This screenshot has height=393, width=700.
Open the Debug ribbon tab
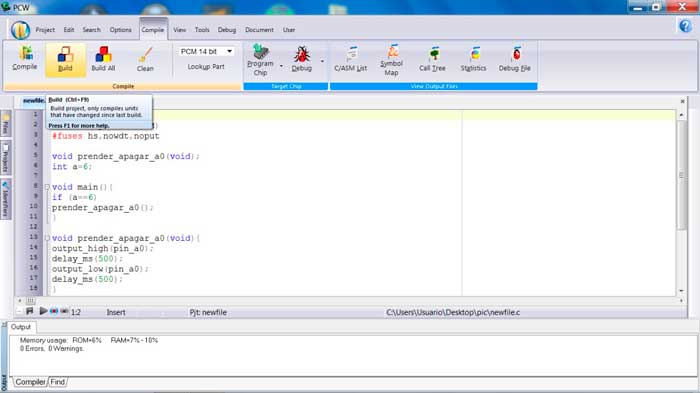point(227,30)
